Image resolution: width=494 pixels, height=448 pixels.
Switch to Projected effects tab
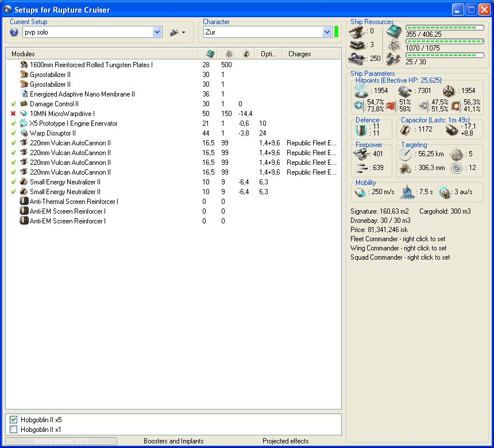(x=285, y=441)
